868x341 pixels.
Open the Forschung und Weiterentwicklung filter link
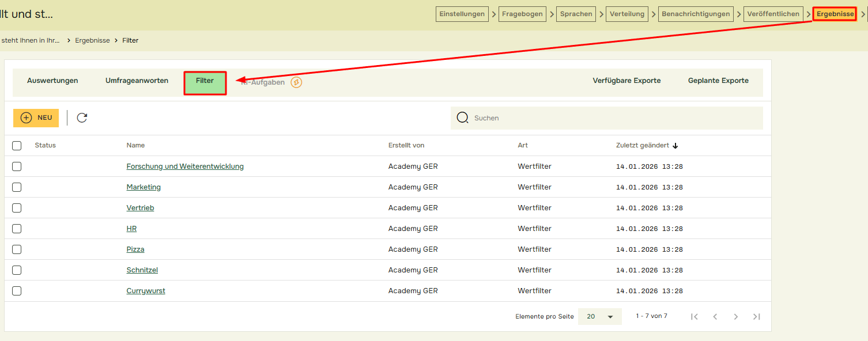click(185, 166)
